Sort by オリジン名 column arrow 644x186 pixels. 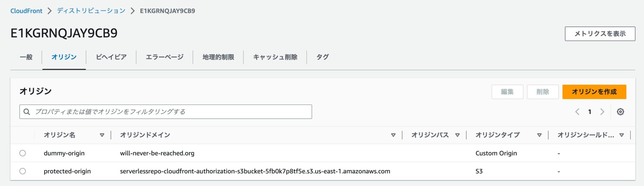102,135
